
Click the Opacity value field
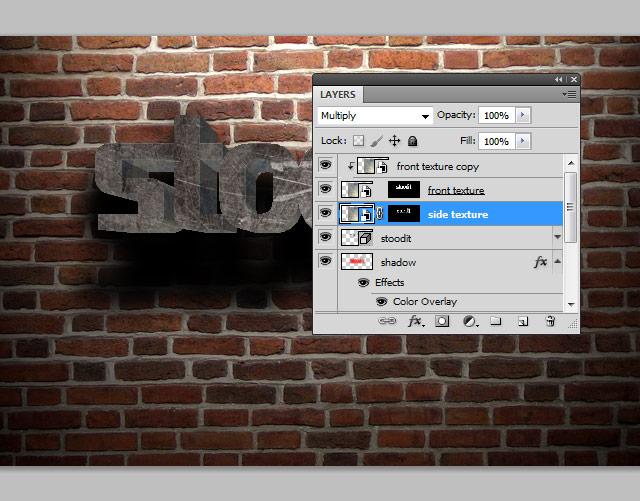497,116
